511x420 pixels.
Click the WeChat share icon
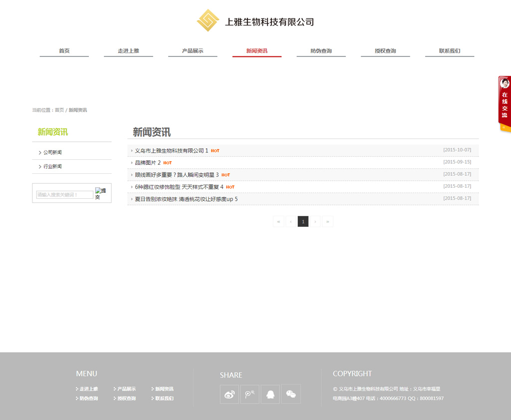tap(291, 394)
